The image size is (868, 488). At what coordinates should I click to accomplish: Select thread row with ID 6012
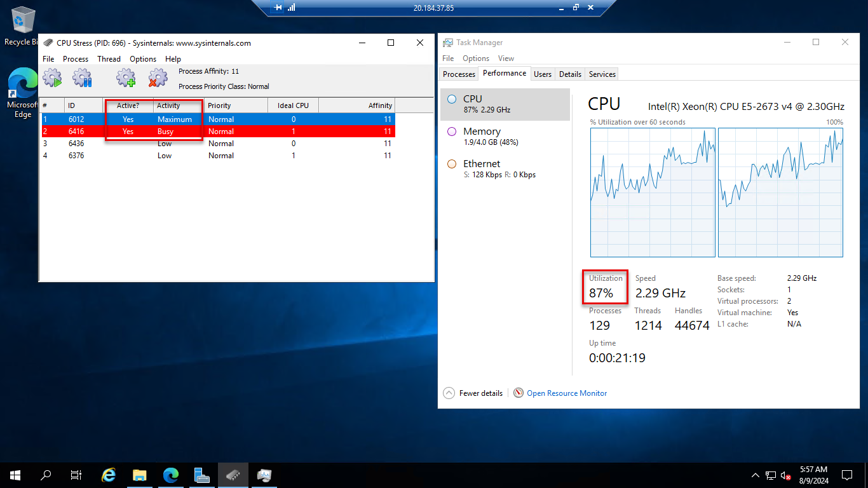[x=217, y=119]
